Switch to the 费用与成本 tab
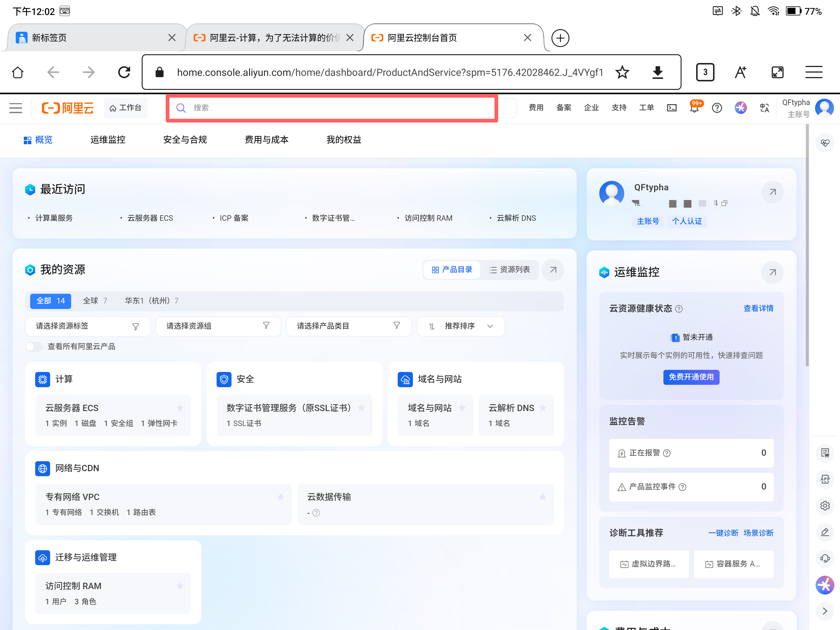840x630 pixels. (x=267, y=140)
